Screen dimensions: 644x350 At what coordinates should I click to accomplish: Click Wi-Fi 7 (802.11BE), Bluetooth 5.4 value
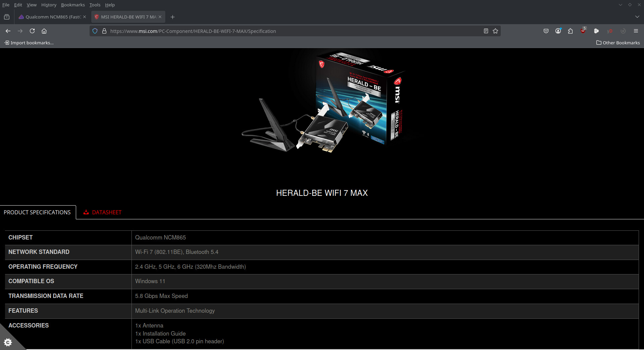tap(176, 252)
